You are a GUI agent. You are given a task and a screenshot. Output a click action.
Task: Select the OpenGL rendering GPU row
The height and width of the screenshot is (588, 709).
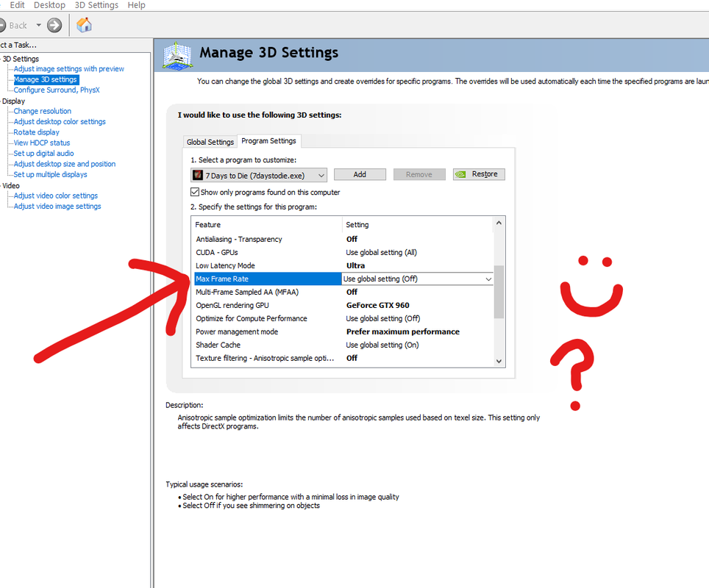pyautogui.click(x=343, y=305)
